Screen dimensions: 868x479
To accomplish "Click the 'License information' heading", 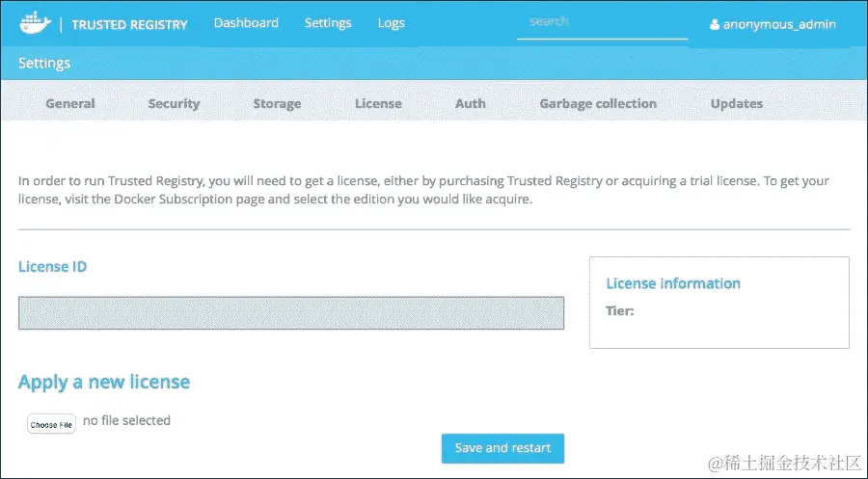I will click(x=673, y=283).
